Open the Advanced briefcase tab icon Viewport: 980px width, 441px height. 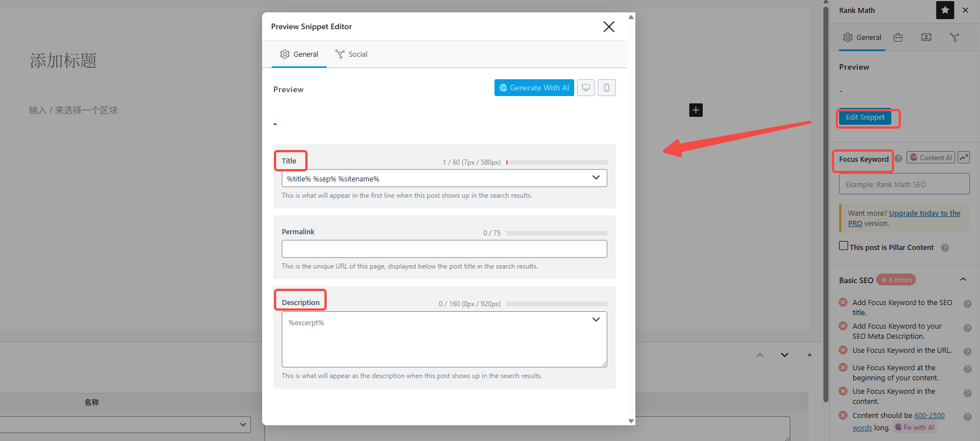click(898, 38)
